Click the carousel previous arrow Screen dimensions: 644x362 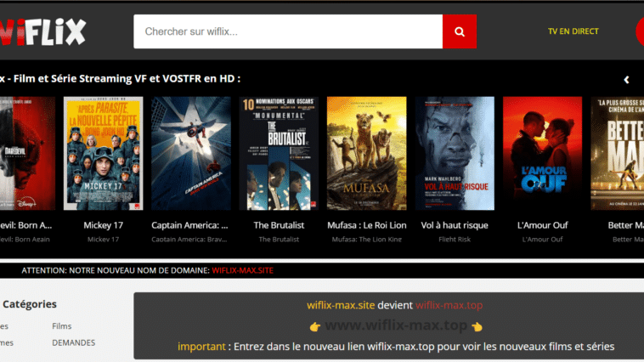(x=626, y=80)
